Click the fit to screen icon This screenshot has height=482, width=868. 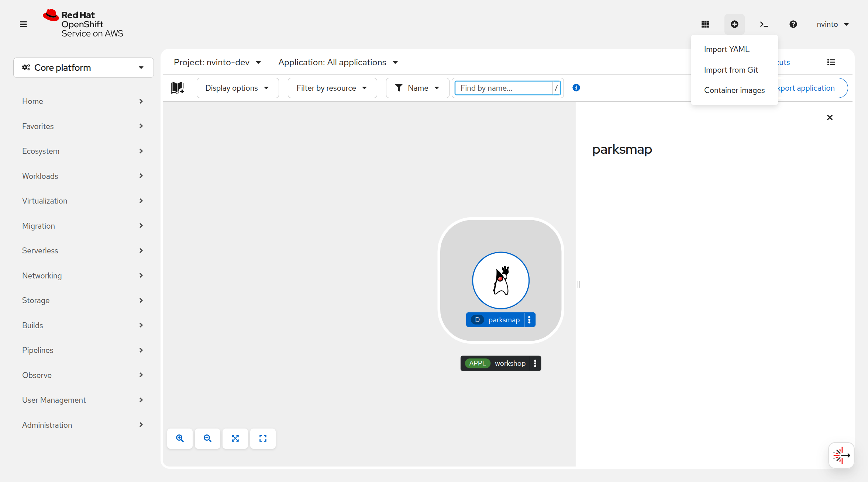pyautogui.click(x=235, y=438)
